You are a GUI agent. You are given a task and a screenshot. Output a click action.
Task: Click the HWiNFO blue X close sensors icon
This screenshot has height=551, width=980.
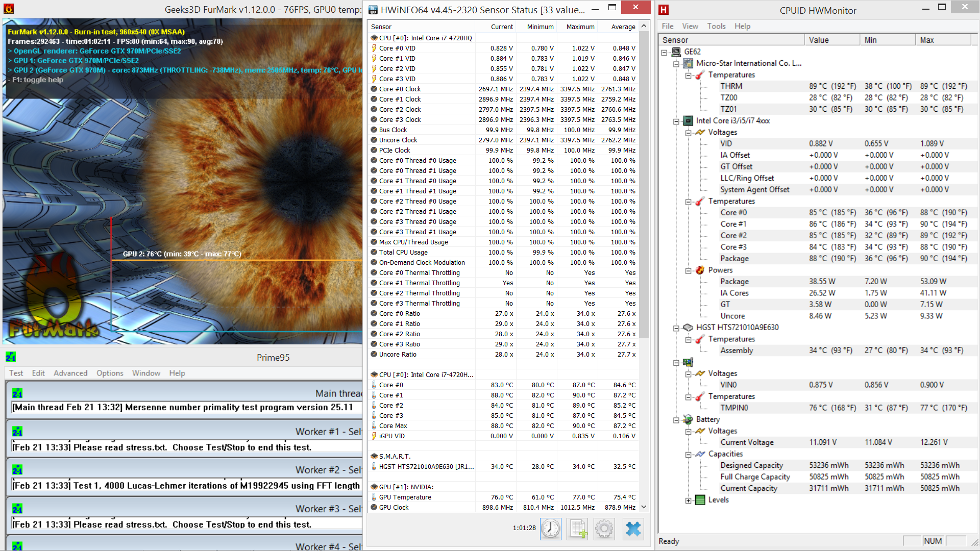pos(633,529)
